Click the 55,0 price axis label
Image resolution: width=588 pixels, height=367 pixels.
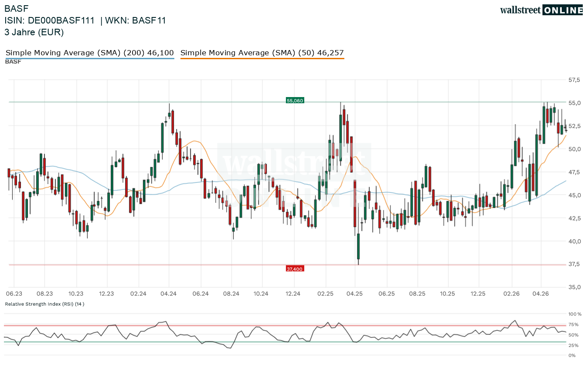coord(574,103)
